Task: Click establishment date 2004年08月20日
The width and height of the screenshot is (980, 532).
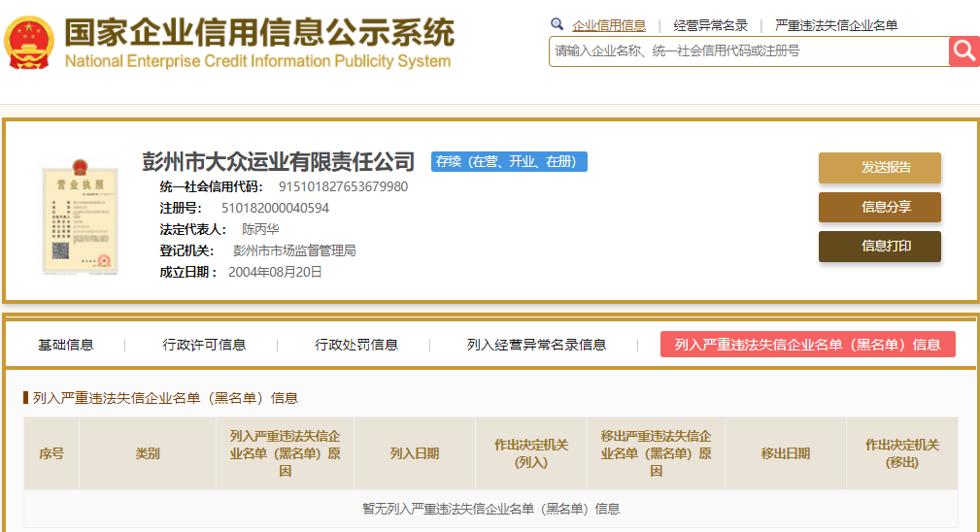Action: click(275, 272)
